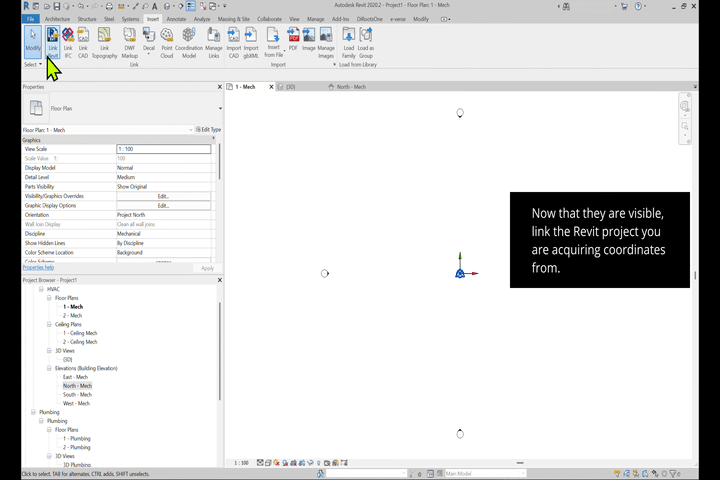Click the DWF Markup tool
Screen dimensions: 720x480
[130, 40]
